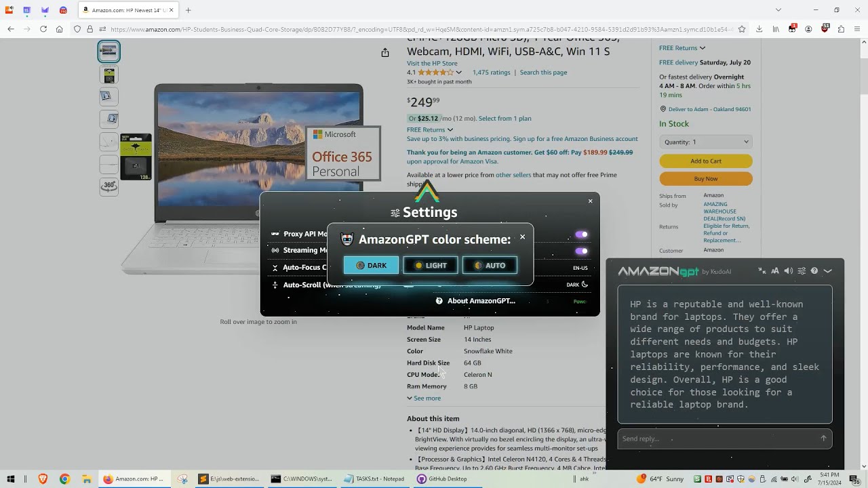Switch to TASKS.txt Notepad taskbar item

[x=374, y=479]
